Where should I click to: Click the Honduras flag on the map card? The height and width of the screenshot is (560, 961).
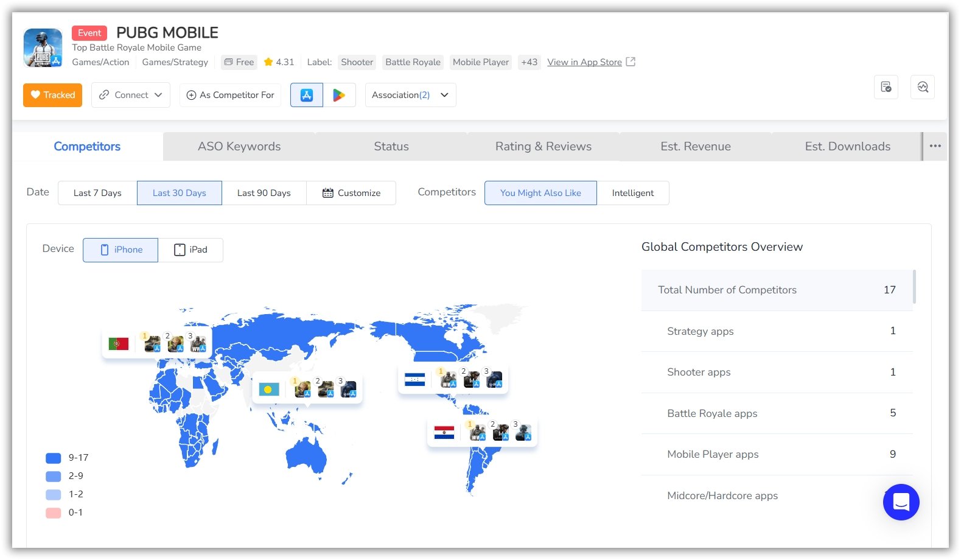point(415,380)
